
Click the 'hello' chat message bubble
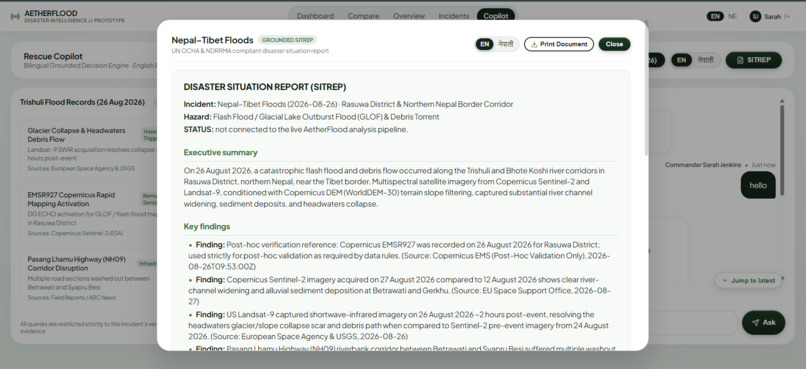coord(758,186)
